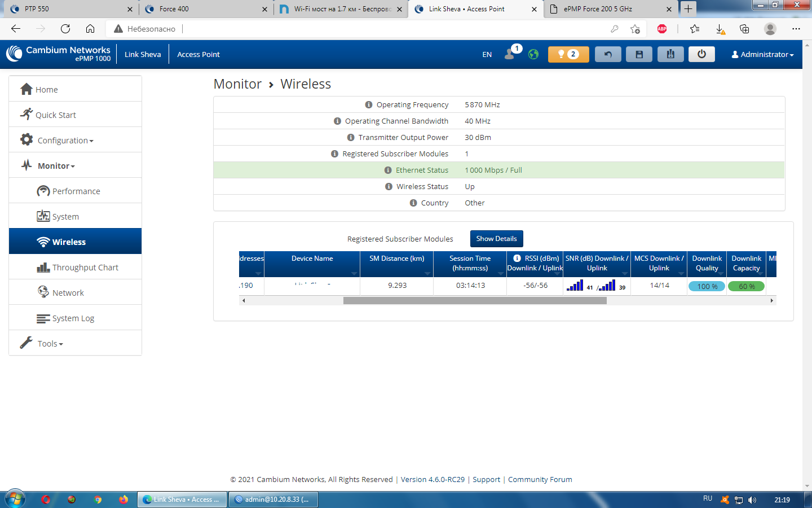Click the EN language selector

(x=487, y=54)
